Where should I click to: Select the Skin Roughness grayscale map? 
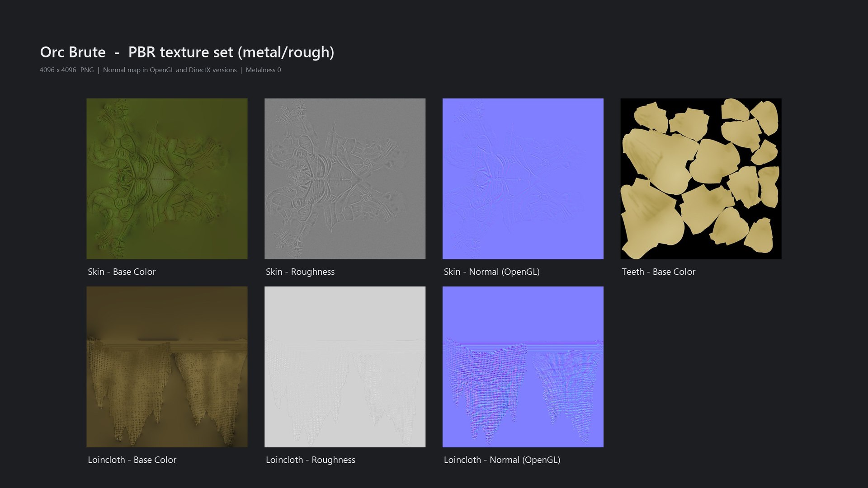tap(345, 178)
